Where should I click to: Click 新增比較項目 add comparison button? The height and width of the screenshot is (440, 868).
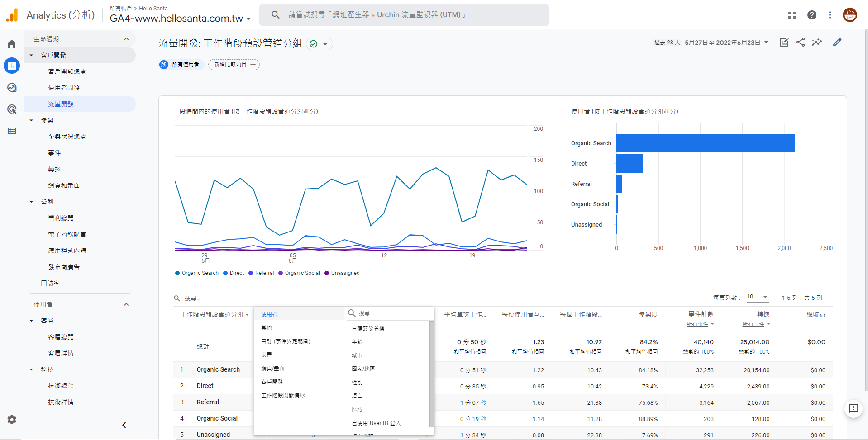tap(234, 65)
